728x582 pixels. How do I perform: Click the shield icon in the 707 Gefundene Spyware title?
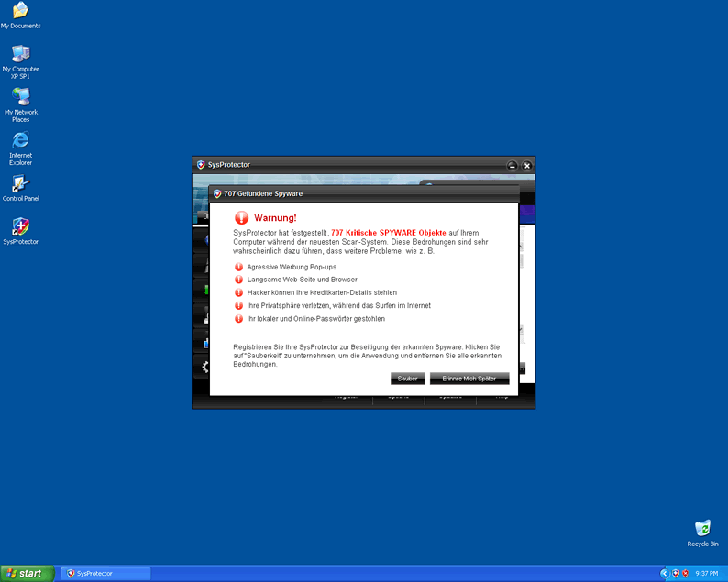[x=217, y=194]
